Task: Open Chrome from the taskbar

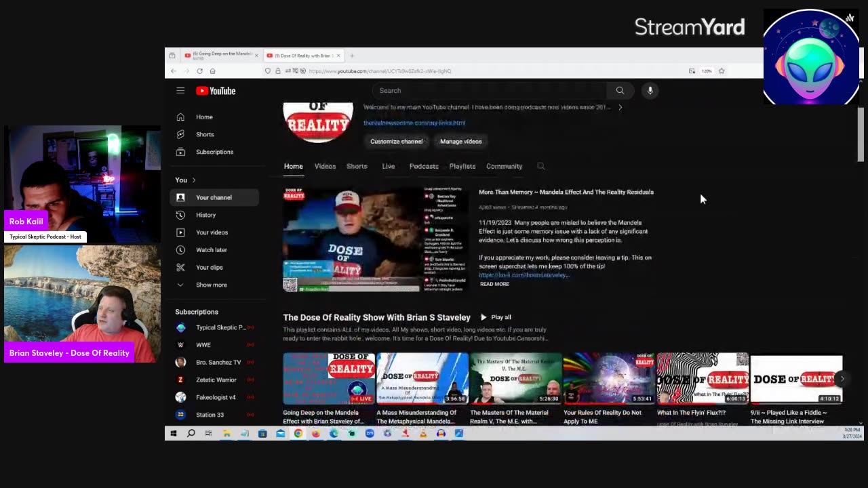Action: (298, 433)
